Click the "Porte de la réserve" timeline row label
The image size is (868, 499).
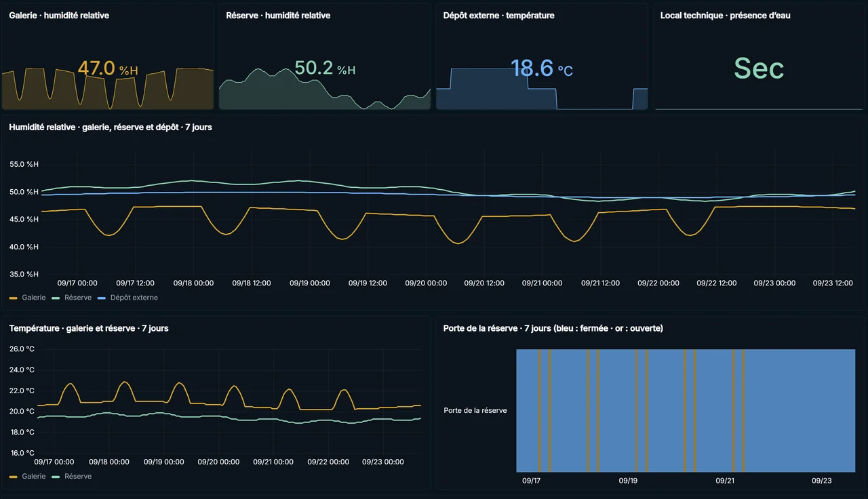coord(475,411)
